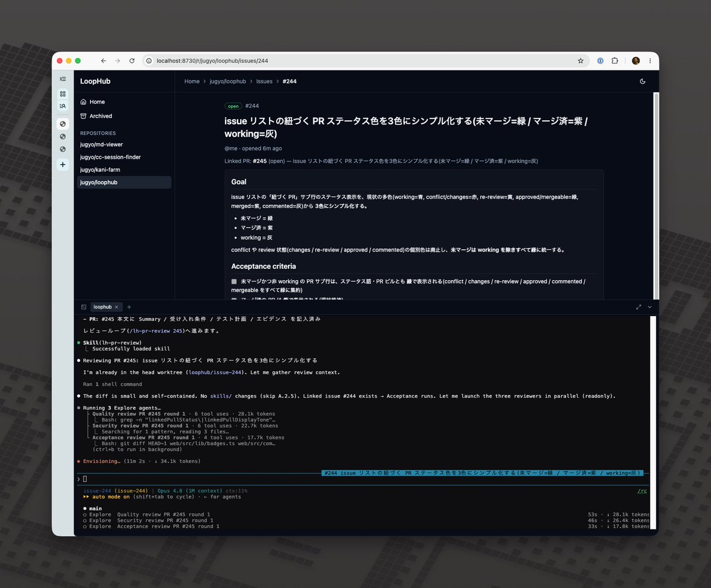Screen dimensions: 711x588
Task: Go to Issues in the breadcrumb
Action: (x=264, y=82)
